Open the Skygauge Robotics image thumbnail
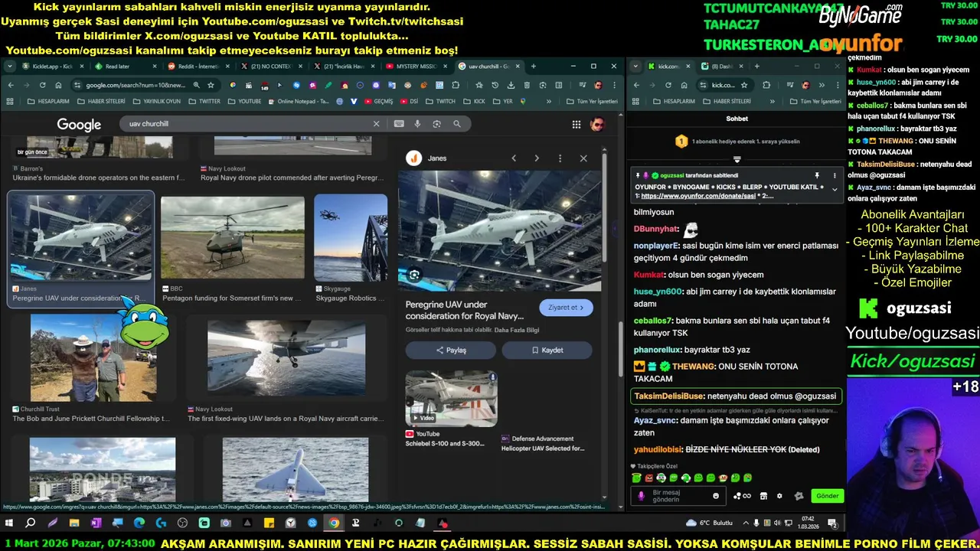Viewport: 980px width, 551px height. pos(351,237)
